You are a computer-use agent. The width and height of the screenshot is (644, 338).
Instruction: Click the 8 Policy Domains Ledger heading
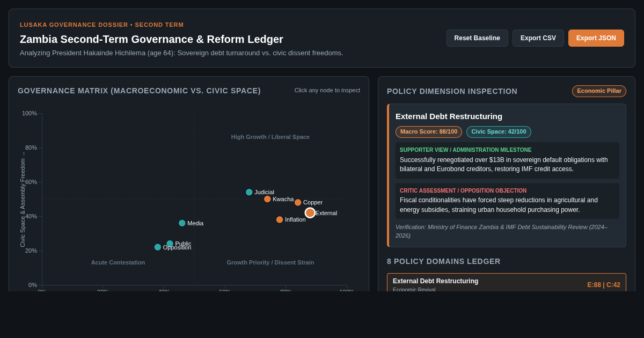coord(444,261)
